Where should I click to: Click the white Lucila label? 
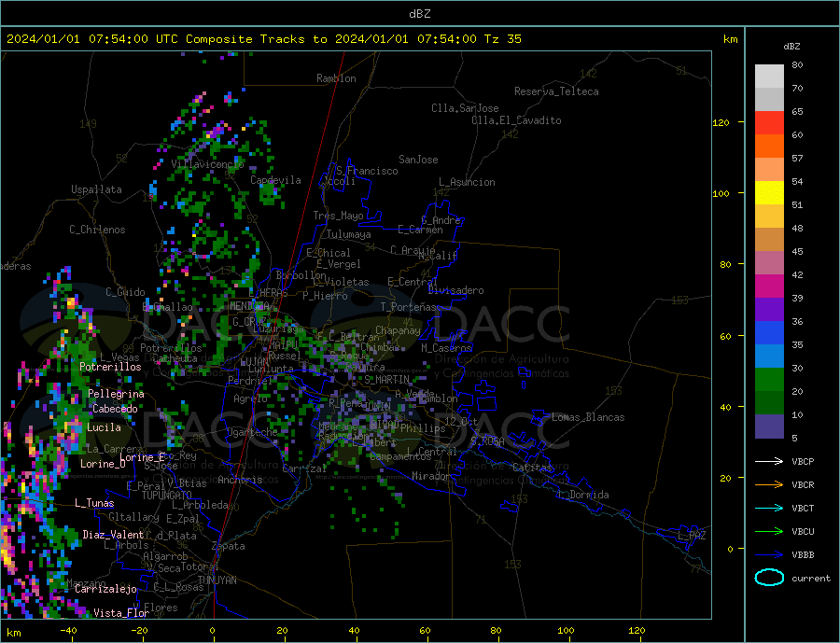(x=104, y=427)
